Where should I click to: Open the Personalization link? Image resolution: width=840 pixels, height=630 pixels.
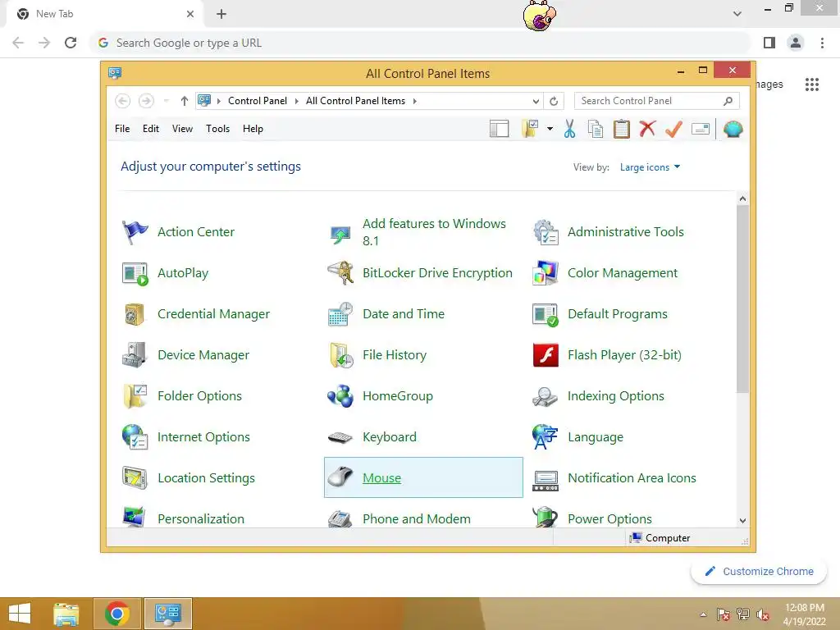click(201, 518)
